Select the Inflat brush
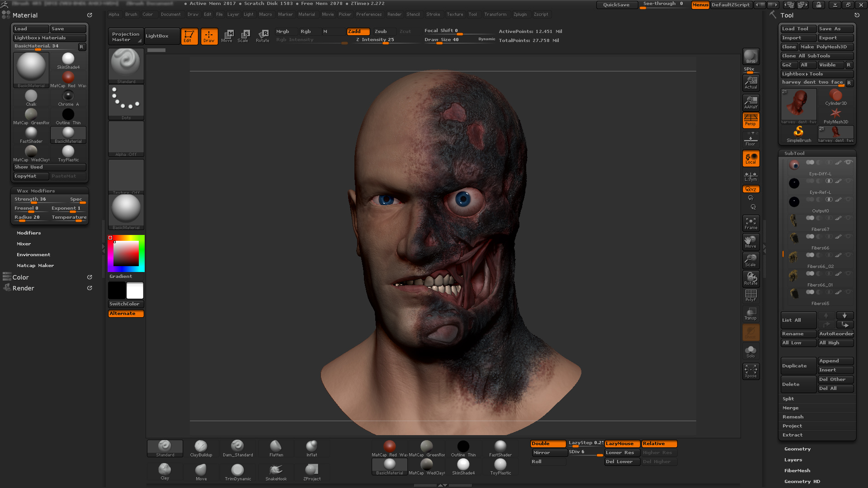Screen dimensions: 868x488 pyautogui.click(x=312, y=449)
